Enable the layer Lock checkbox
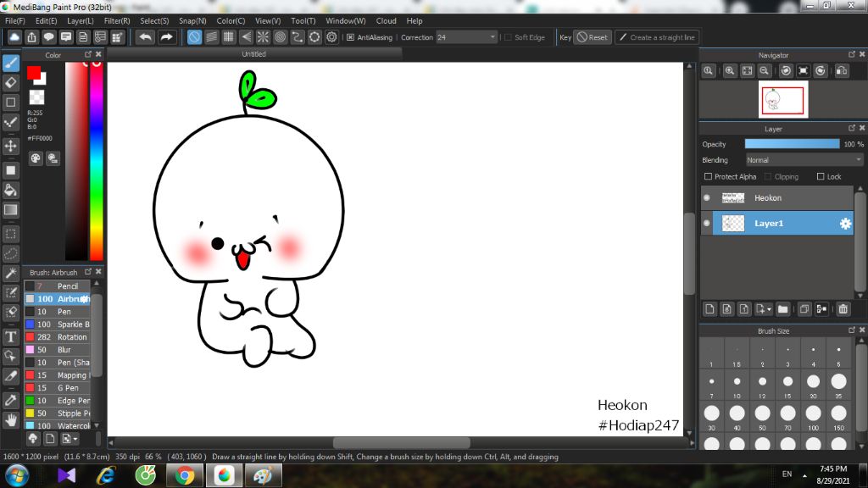Image resolution: width=868 pixels, height=488 pixels. 821,176
